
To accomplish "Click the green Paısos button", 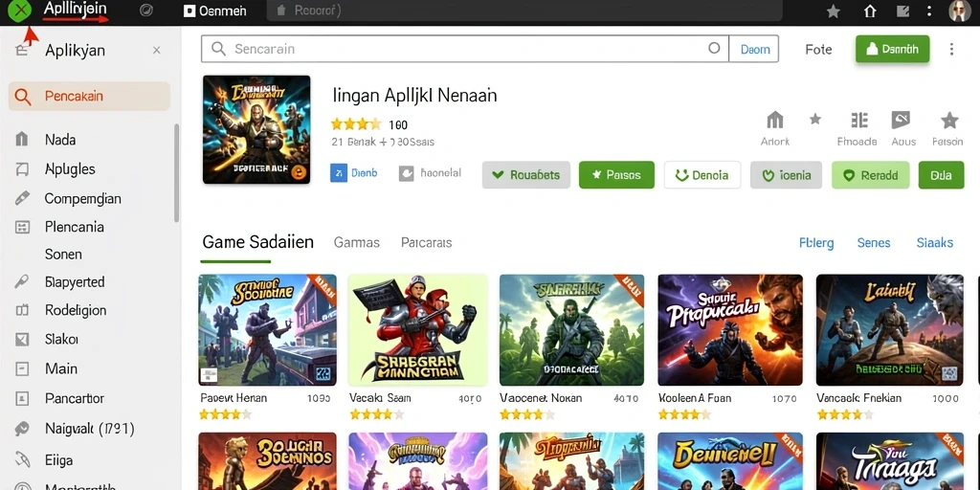I will 617,175.
